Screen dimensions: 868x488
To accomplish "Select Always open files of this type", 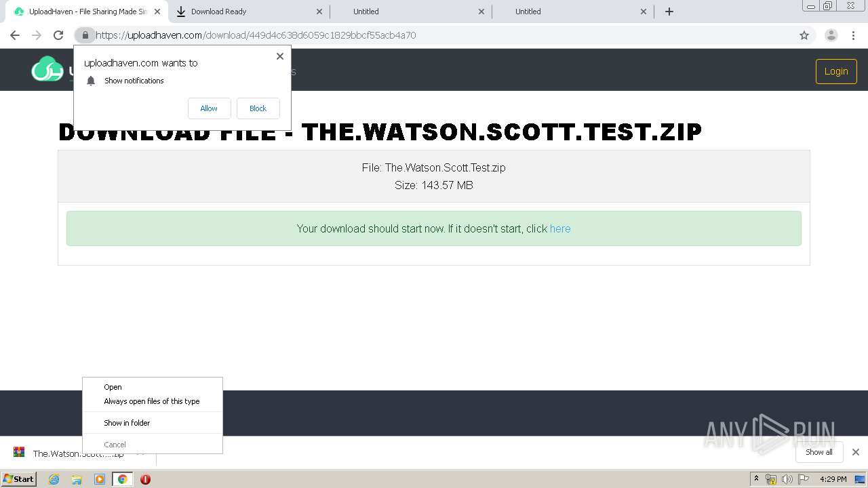I will point(152,401).
